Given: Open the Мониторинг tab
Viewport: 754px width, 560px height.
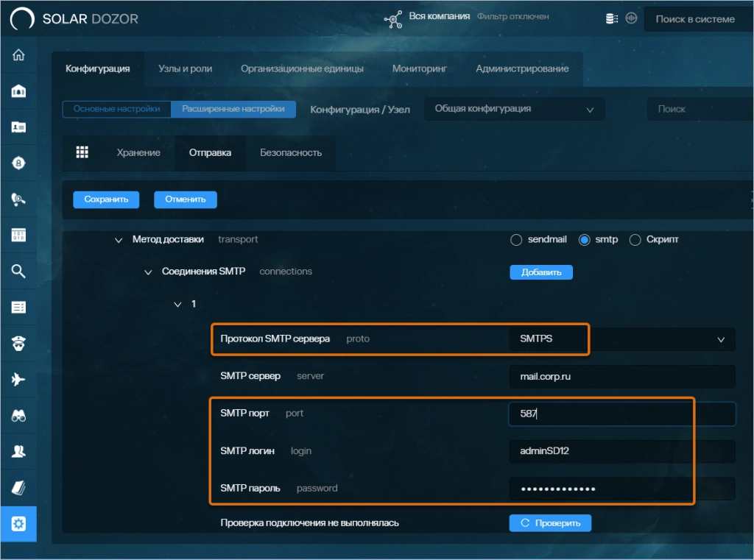Looking at the screenshot, I should 420,68.
